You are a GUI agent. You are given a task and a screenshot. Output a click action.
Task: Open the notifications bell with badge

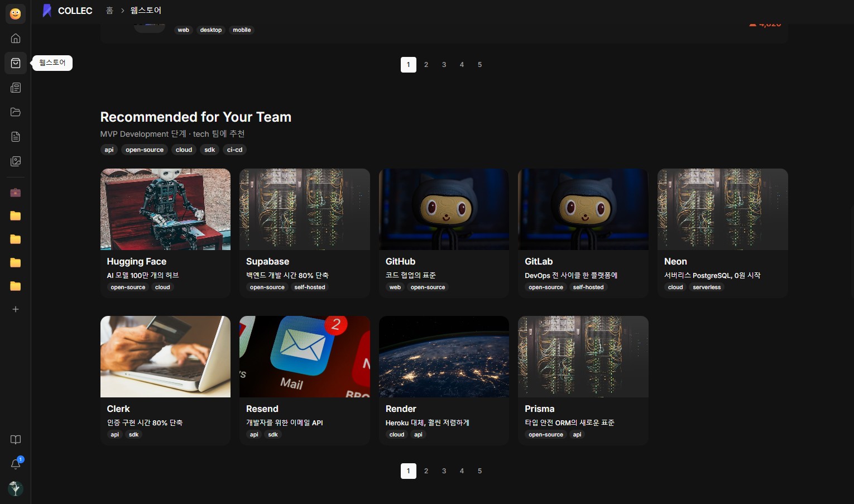[x=16, y=464]
